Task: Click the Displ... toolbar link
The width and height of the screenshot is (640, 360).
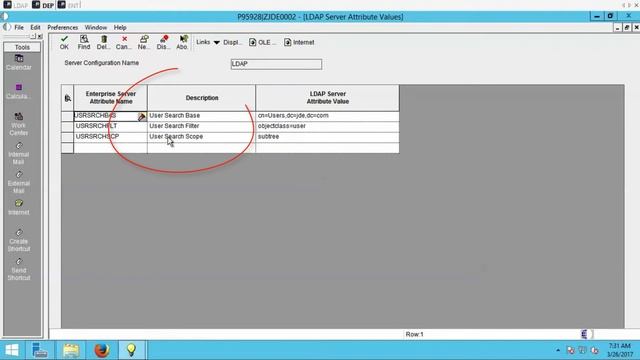Action: [x=232, y=42]
